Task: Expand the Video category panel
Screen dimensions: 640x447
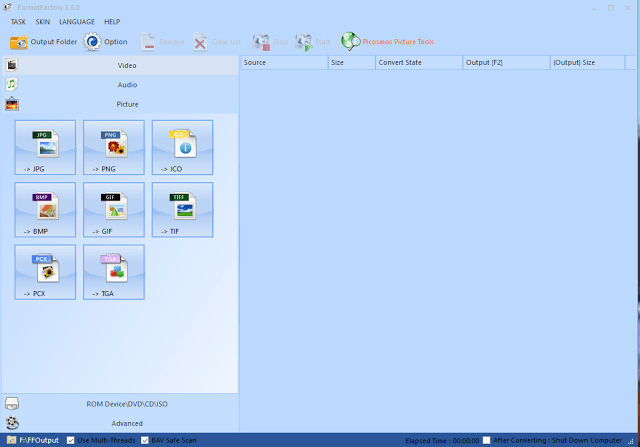Action: pyautogui.click(x=120, y=65)
